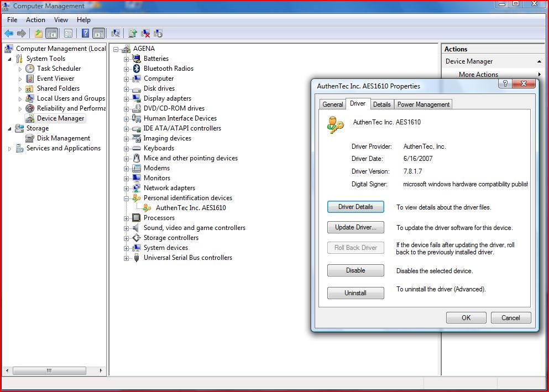
Task: Click the DVD/CD-ROM drives icon
Action: click(x=137, y=108)
